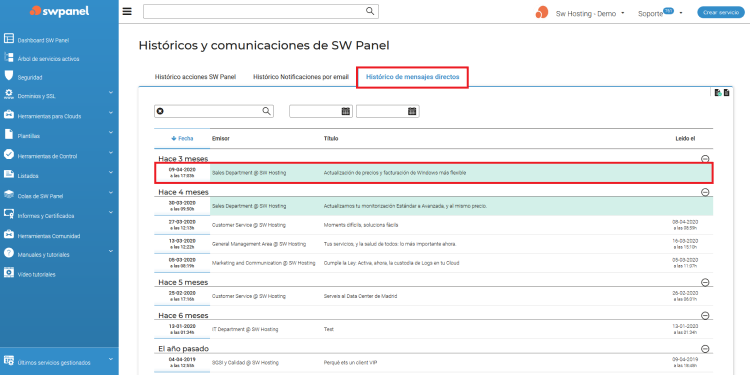Open message Actualización de precios y facturación
This screenshot has width=750, height=375.
[395, 173]
